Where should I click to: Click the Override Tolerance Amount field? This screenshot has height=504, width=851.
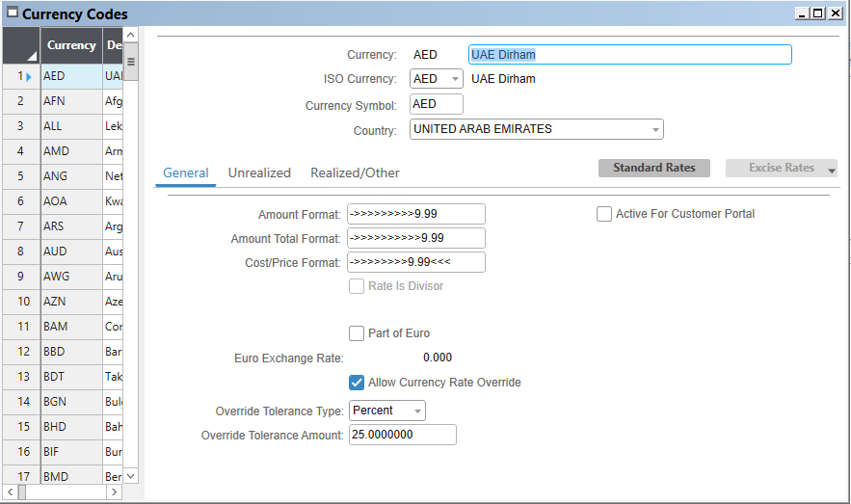[402, 436]
